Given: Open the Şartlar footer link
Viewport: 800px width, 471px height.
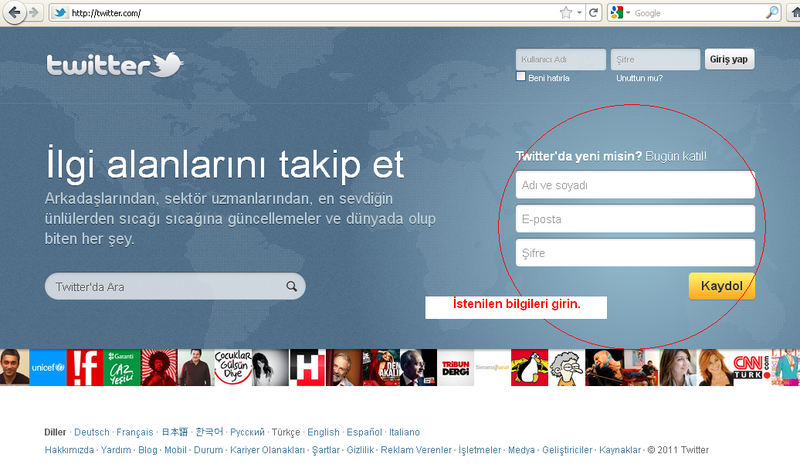Looking at the screenshot, I should point(326,450).
